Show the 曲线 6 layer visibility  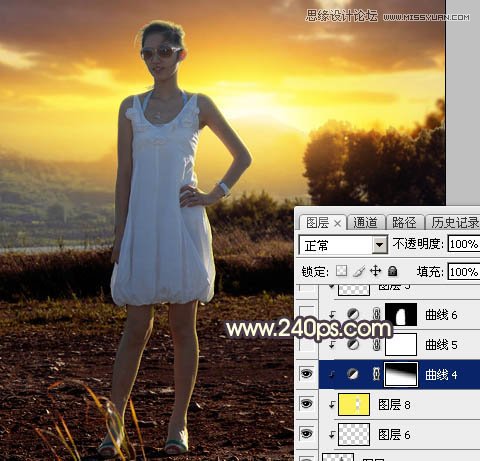click(x=307, y=314)
